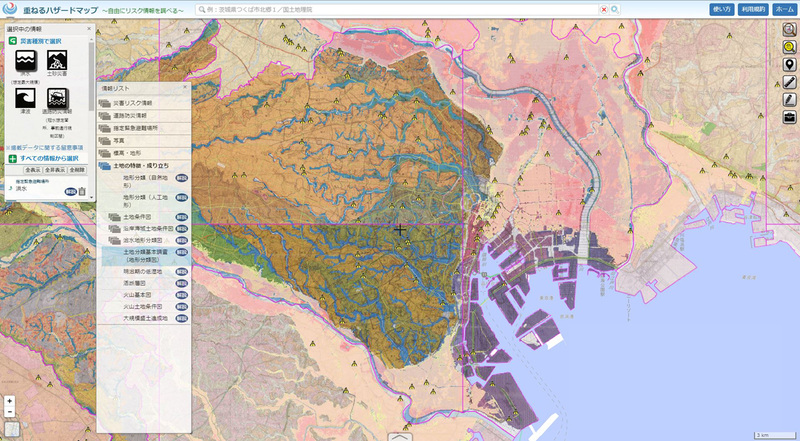Open the risk search magnifier tool
This screenshot has height=441, width=800.
click(789, 29)
